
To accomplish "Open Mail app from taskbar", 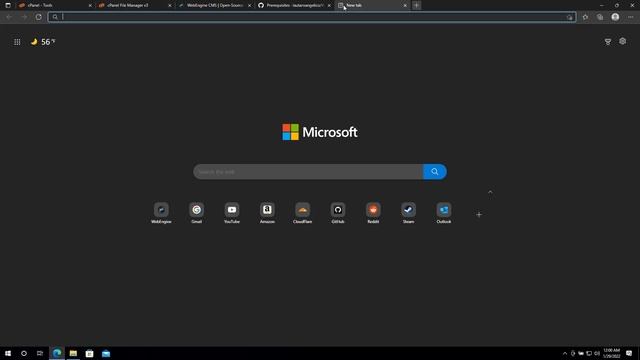I will click(106, 353).
